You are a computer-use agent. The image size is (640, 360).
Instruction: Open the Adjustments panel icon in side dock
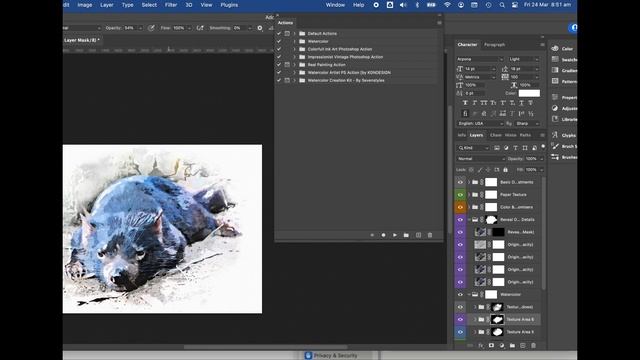tap(555, 108)
